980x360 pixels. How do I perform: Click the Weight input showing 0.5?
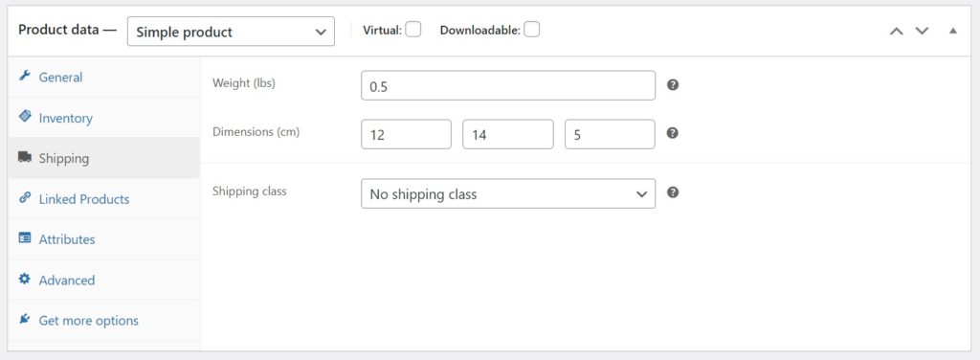click(x=508, y=85)
